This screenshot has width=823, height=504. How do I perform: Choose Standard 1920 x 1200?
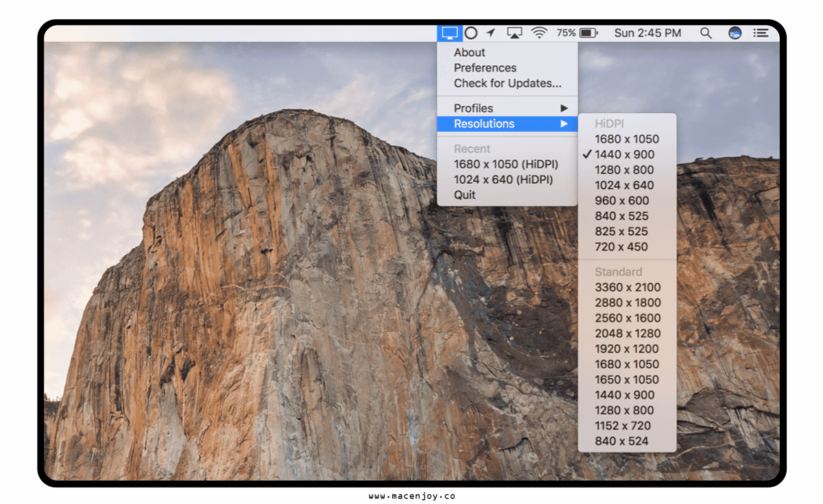tap(627, 348)
